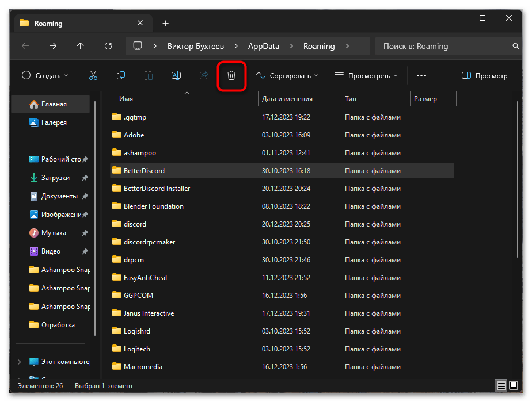The height and width of the screenshot is (402, 532).
Task: Select the Adobe folder
Action: click(282, 135)
